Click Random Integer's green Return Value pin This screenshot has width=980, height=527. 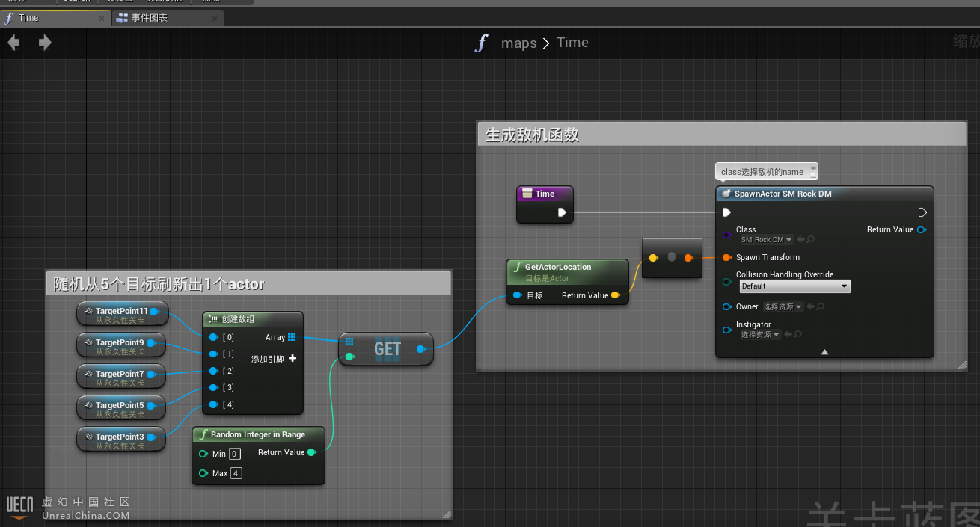312,452
